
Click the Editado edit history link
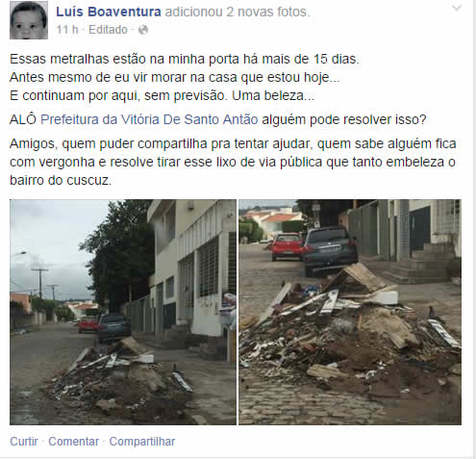point(108,30)
